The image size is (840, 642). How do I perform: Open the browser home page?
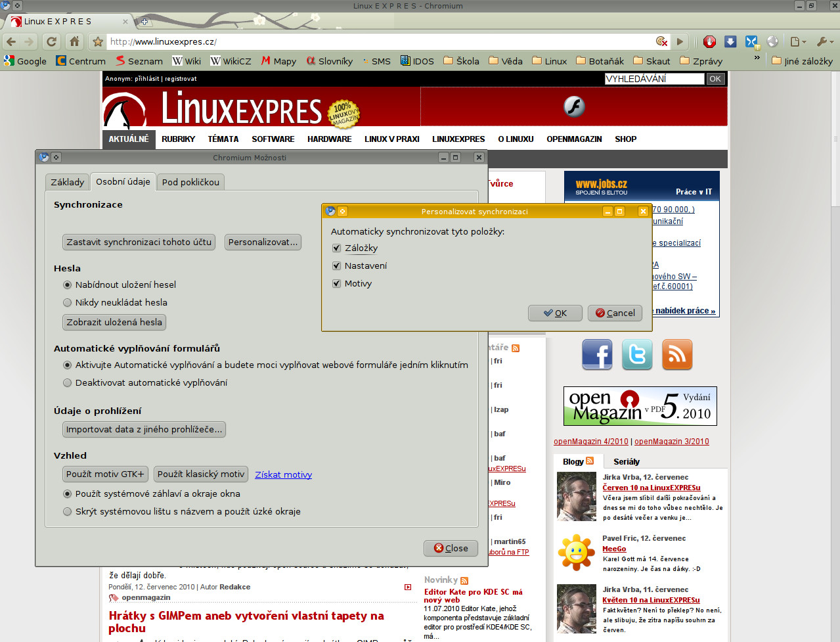(74, 41)
